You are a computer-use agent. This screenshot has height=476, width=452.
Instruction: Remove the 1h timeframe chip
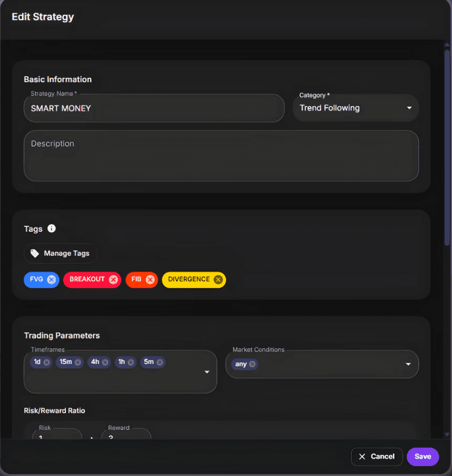coord(131,362)
